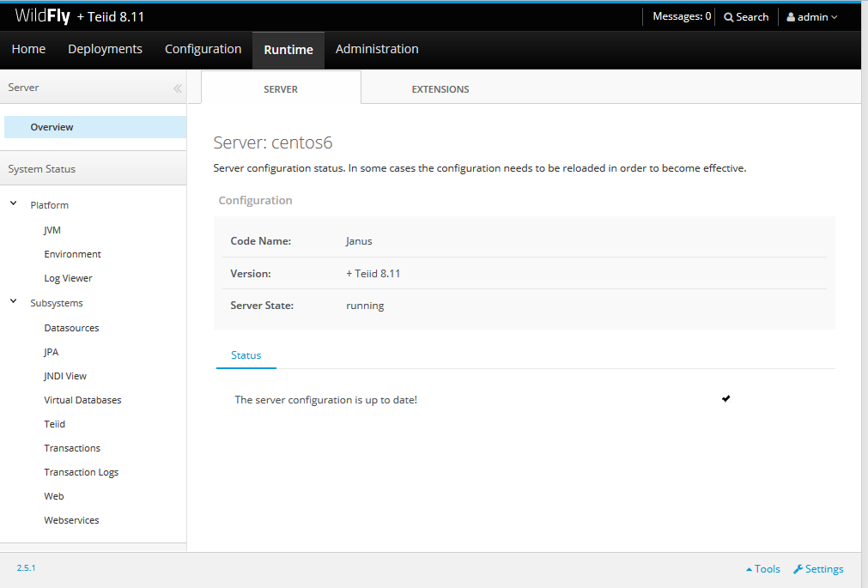Select the Runtime menu
The height and width of the screenshot is (588, 868).
click(x=288, y=50)
